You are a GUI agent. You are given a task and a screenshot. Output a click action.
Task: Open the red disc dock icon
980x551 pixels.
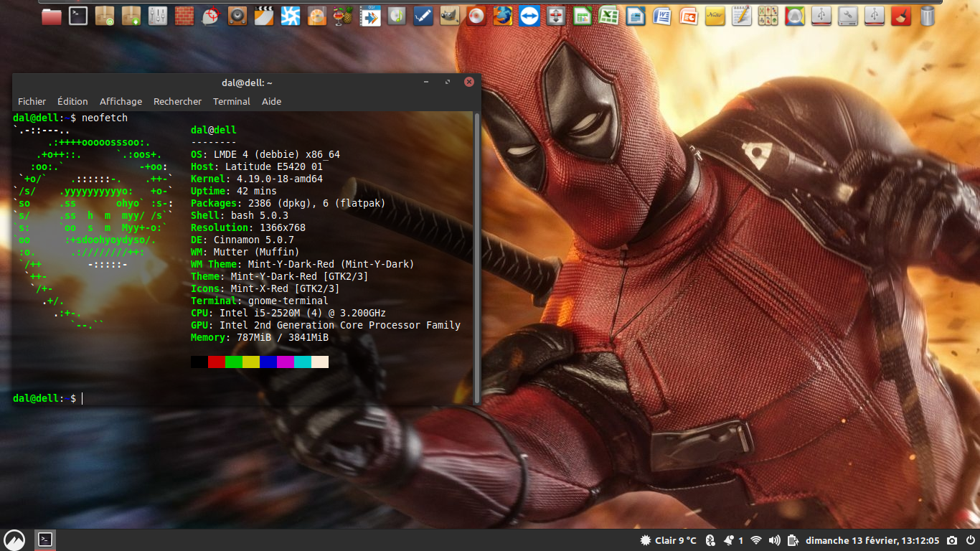coord(476,16)
